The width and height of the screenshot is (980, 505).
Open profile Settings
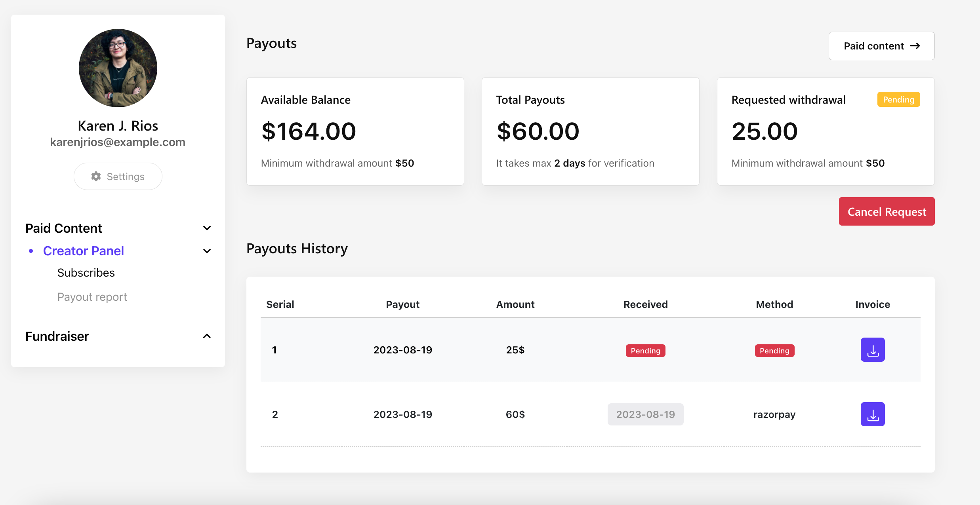click(118, 177)
